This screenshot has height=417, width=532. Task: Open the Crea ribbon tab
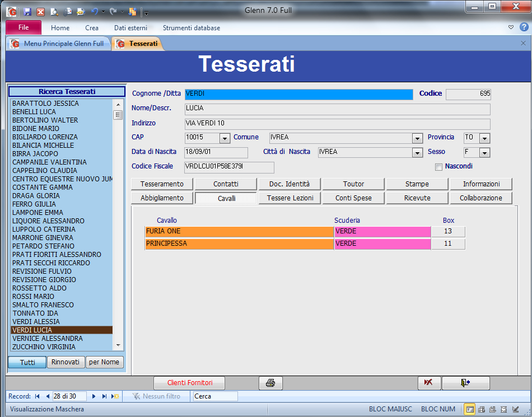pos(92,28)
